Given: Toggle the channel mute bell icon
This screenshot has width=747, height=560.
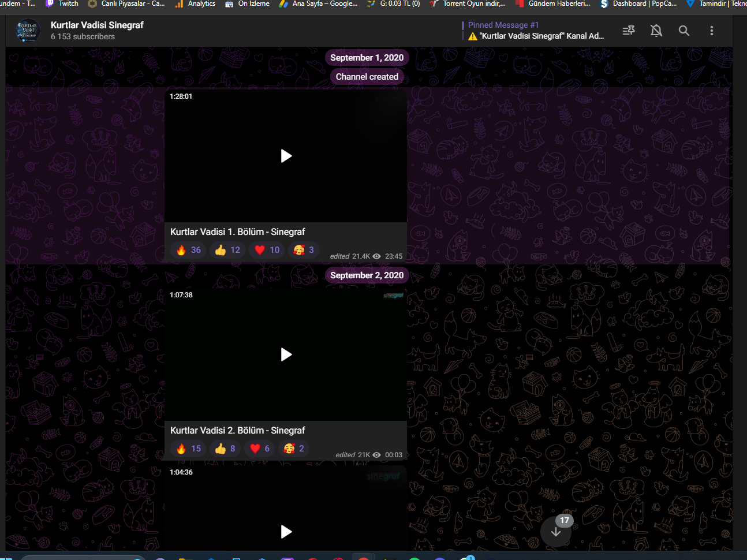Looking at the screenshot, I should 656,31.
